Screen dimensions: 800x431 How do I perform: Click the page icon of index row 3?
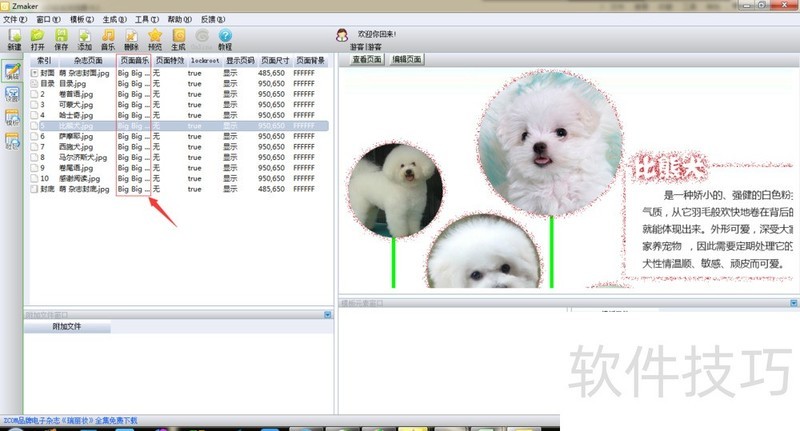pyautogui.click(x=34, y=105)
